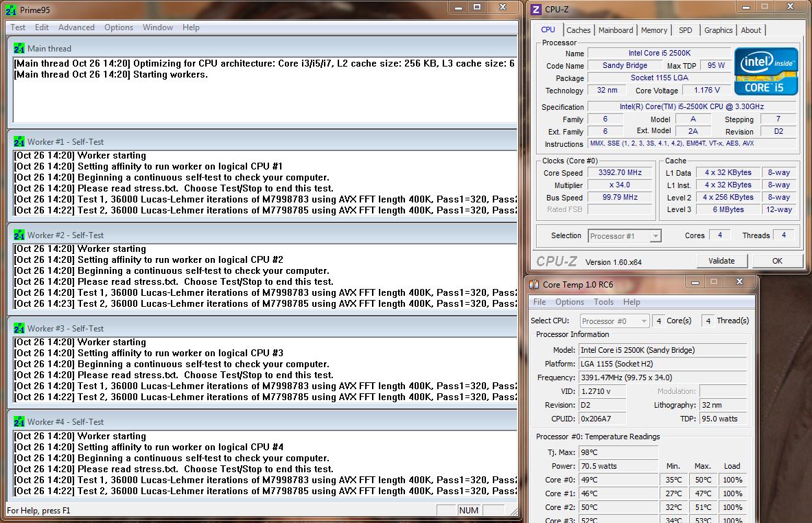The width and height of the screenshot is (812, 523).
Task: Click the Core Speed value 3392.70 MHz
Action: coord(620,172)
